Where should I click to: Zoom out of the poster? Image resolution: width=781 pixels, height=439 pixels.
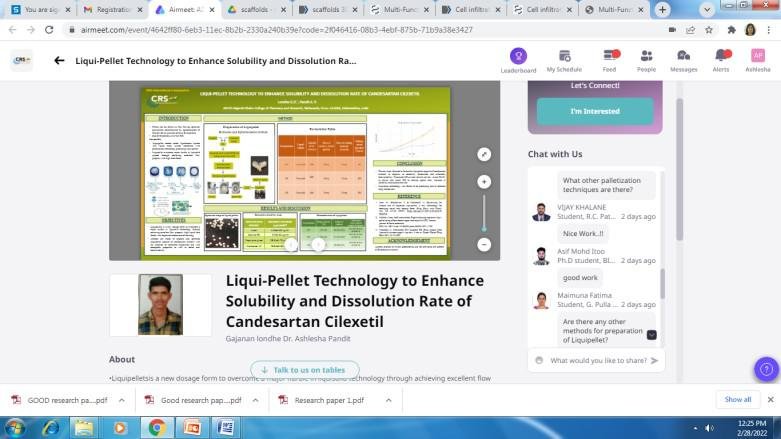click(x=484, y=245)
